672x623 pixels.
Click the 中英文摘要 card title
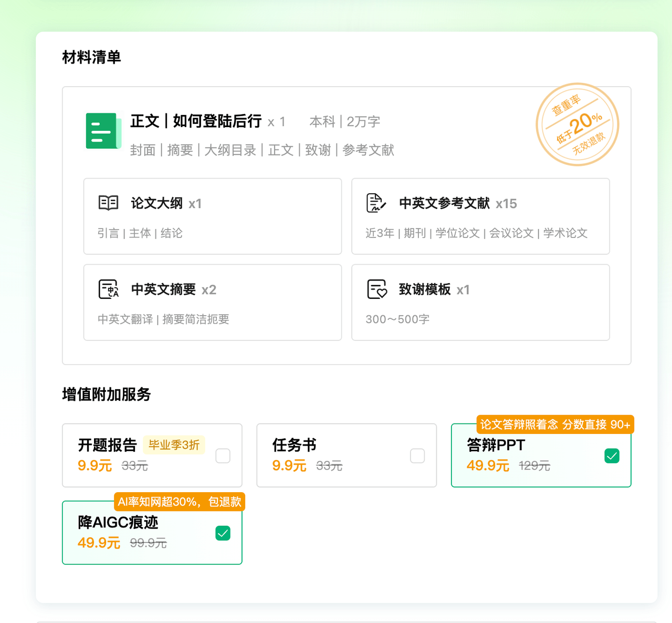coord(163,289)
